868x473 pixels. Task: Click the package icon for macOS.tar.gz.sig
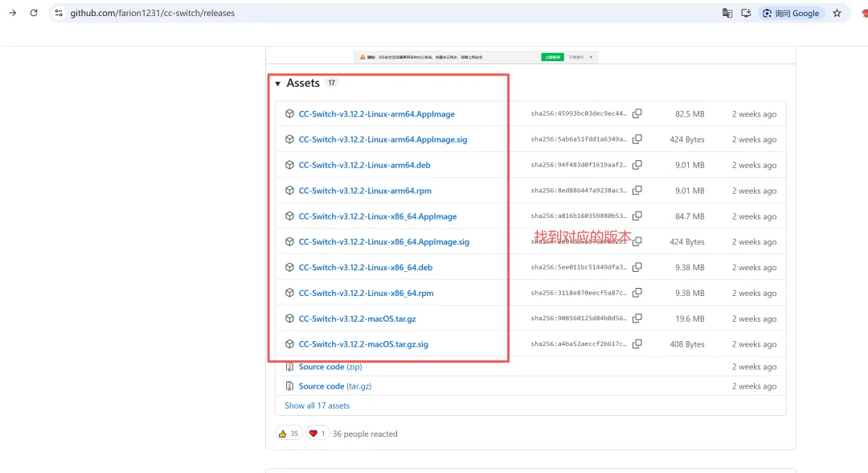pyautogui.click(x=289, y=344)
